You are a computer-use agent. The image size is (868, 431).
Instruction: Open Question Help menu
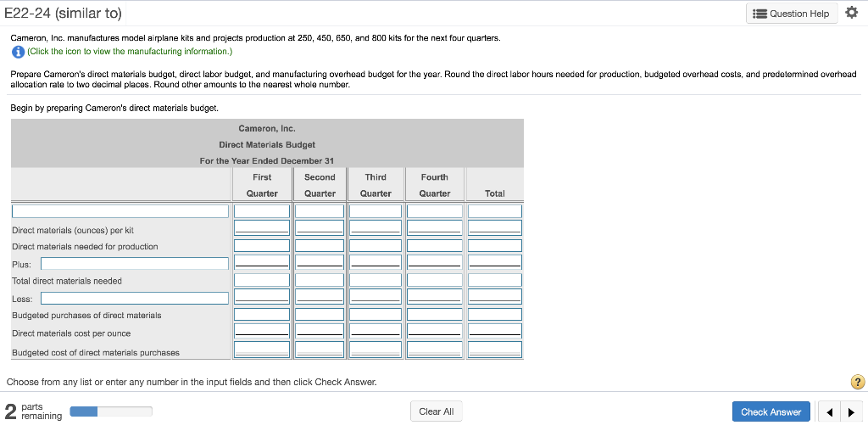tap(792, 14)
